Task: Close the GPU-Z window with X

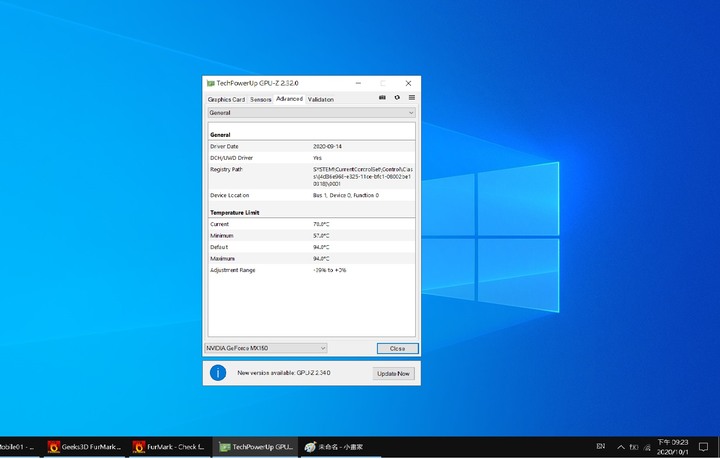Action: [x=408, y=84]
